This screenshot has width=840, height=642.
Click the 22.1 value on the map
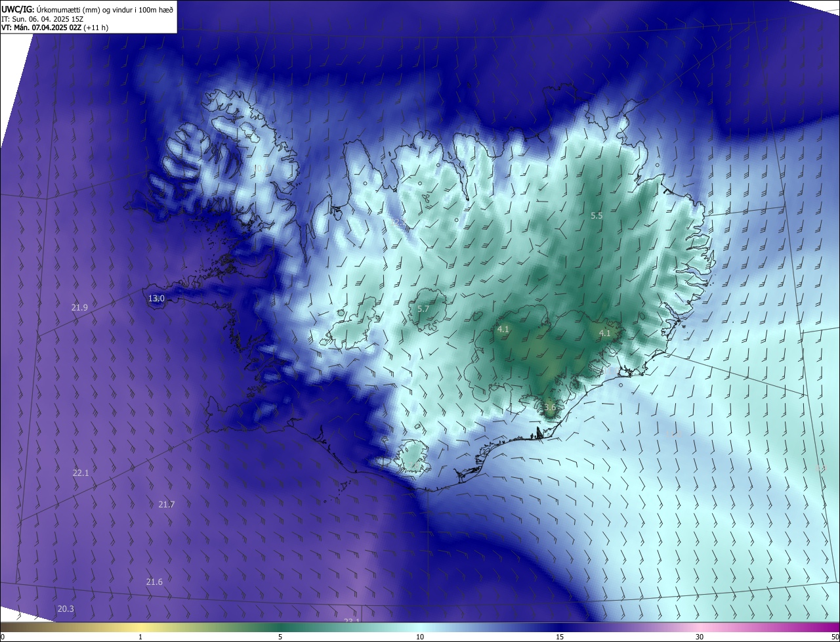(81, 473)
